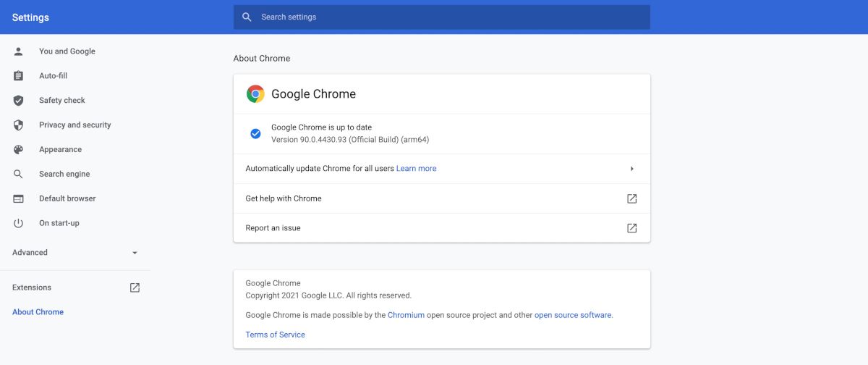This screenshot has height=365, width=868.
Task: Open Extensions from sidebar
Action: tap(32, 288)
